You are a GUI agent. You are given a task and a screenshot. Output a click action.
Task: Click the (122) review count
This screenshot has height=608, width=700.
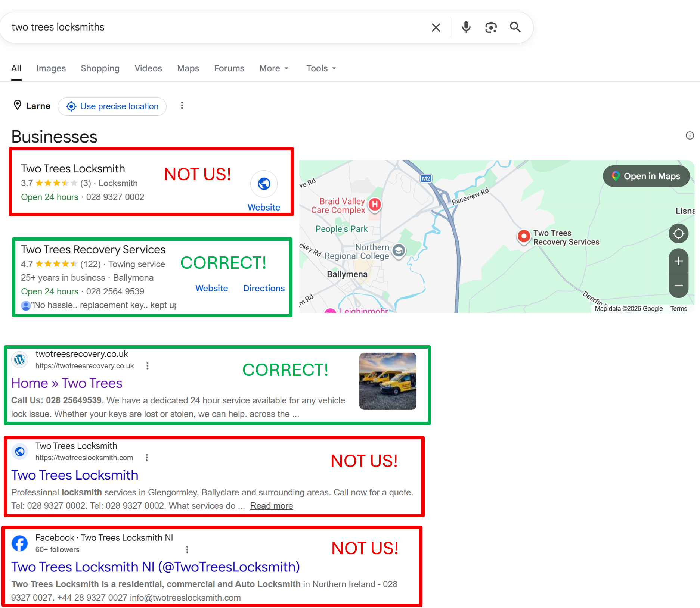tap(90, 264)
